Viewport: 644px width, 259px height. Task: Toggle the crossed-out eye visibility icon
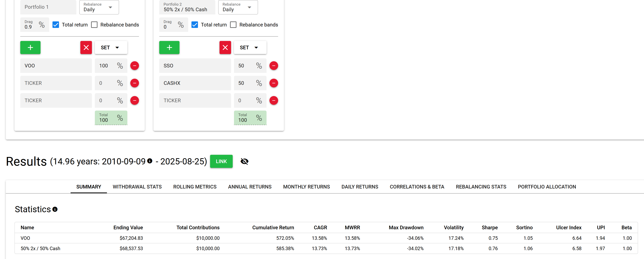coord(244,161)
